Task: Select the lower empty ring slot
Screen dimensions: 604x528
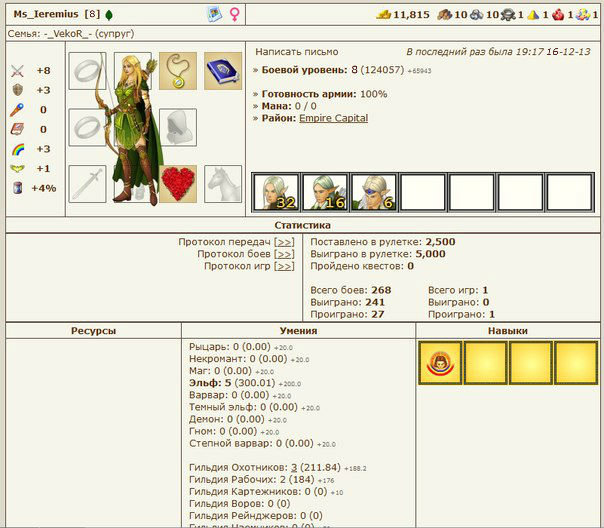Action: [87, 127]
